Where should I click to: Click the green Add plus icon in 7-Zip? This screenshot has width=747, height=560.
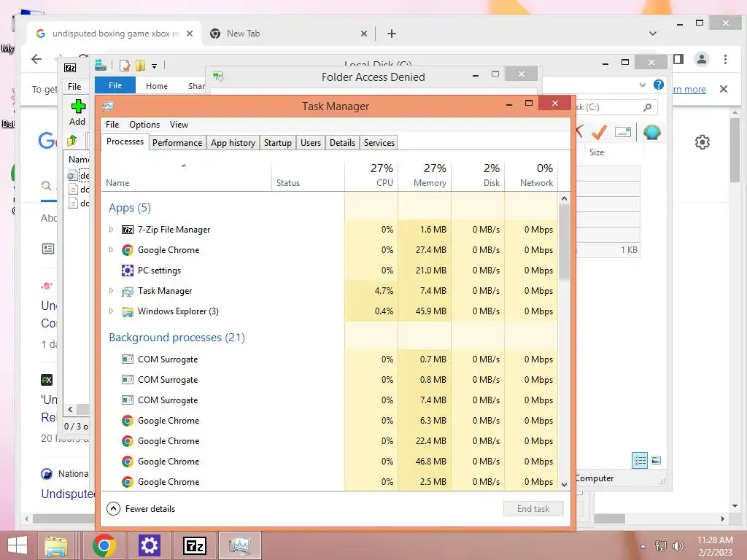(78, 106)
